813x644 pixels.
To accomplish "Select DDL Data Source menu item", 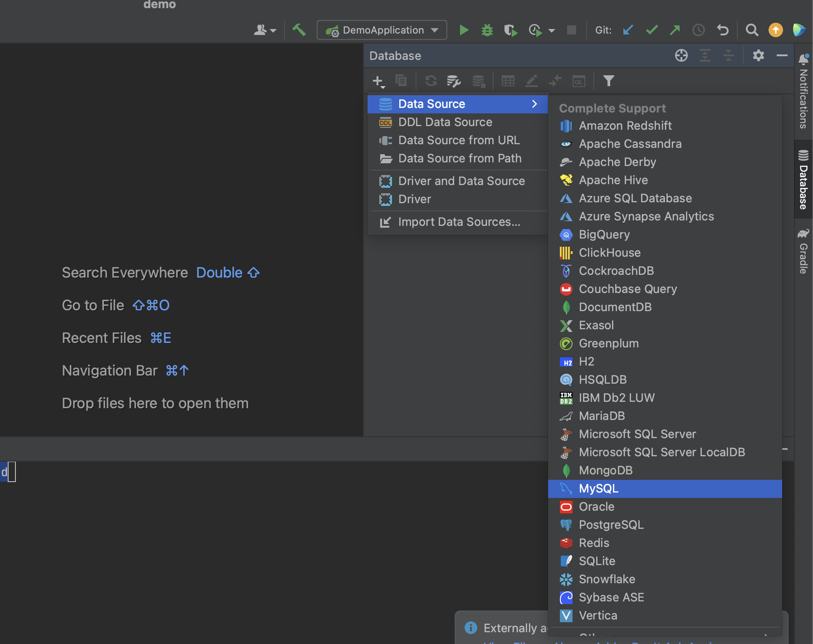I will 458,122.
